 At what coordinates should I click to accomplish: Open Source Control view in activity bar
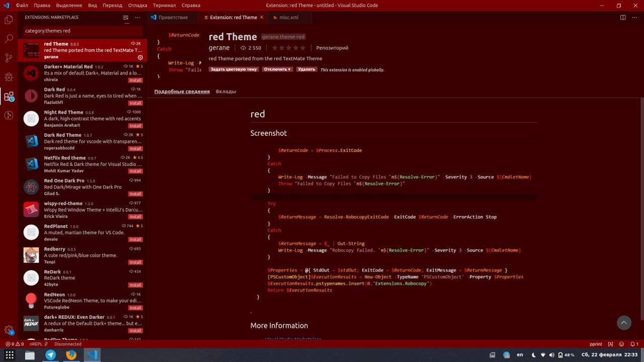[9, 58]
